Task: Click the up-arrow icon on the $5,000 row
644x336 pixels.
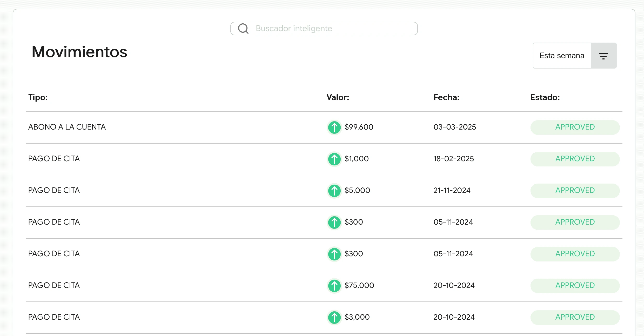Action: tap(334, 191)
